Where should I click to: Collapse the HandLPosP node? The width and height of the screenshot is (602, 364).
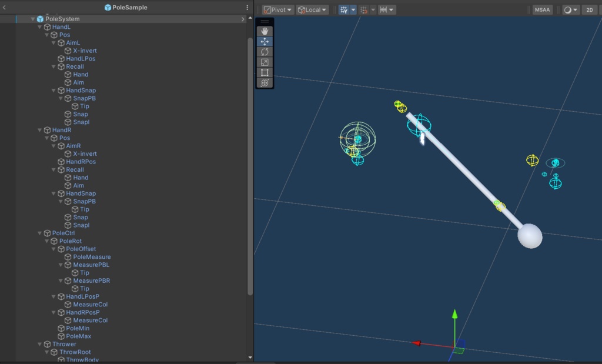point(53,296)
